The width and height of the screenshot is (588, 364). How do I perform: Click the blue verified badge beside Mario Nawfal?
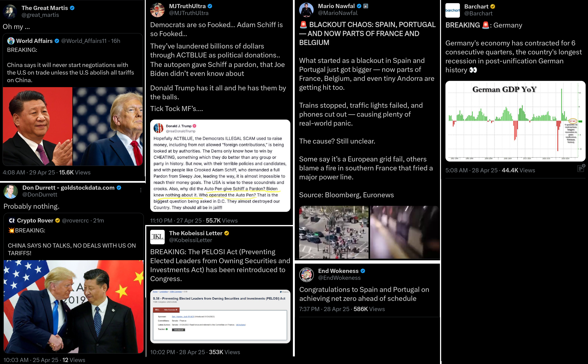[359, 6]
